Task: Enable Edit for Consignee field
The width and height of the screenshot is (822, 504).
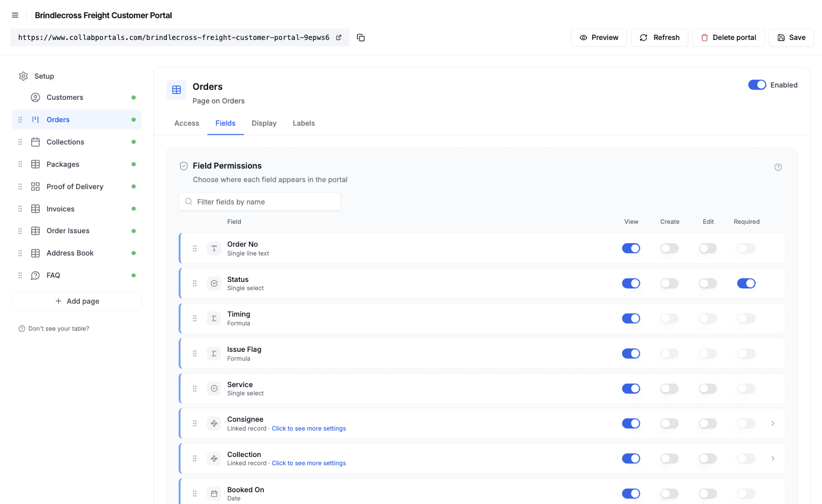Action: tap(707, 424)
